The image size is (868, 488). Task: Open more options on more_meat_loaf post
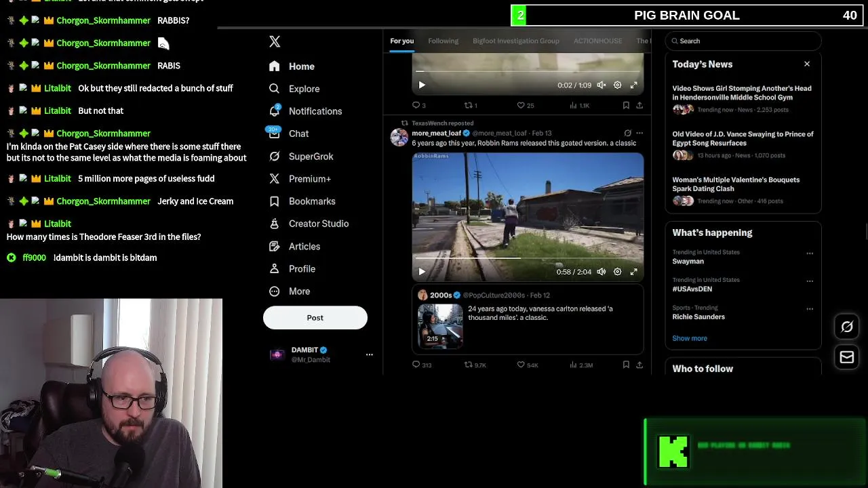(x=639, y=134)
